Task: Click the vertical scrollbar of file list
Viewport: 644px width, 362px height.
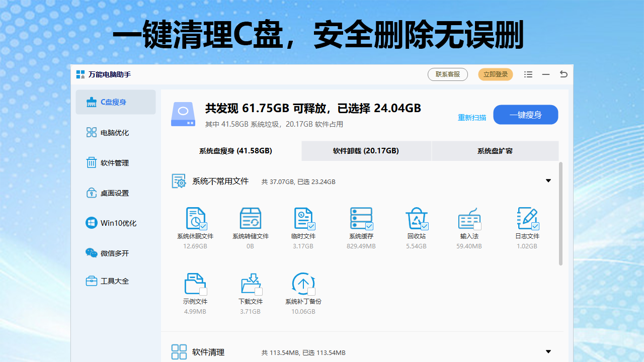Action: tap(561, 214)
